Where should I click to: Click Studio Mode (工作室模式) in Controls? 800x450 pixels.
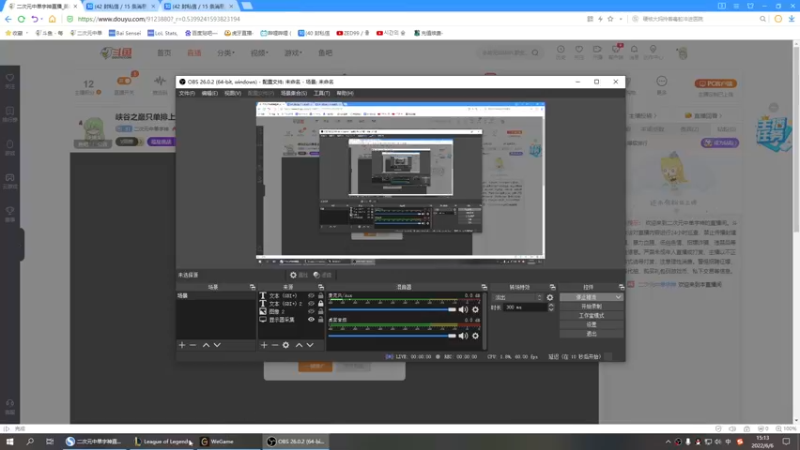pos(591,315)
